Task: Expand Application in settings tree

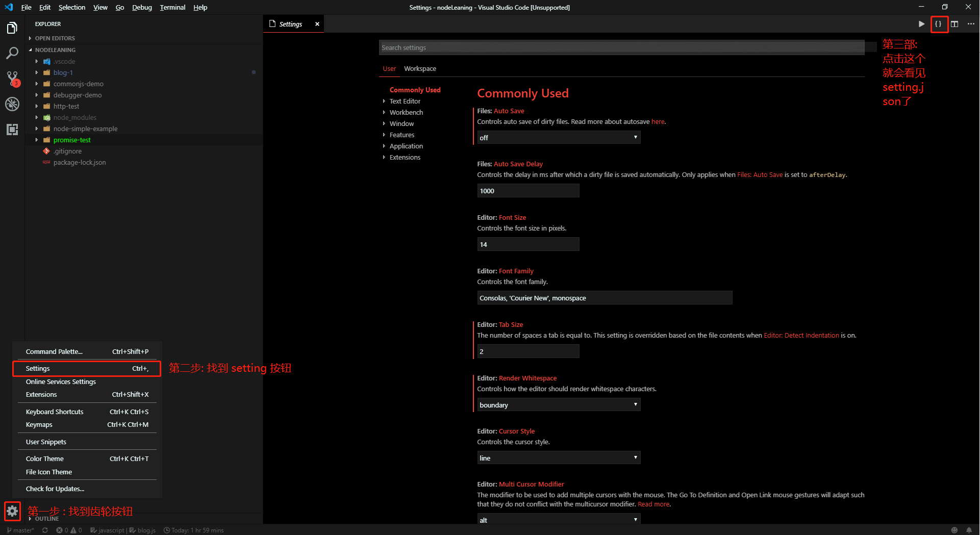Action: 384,146
